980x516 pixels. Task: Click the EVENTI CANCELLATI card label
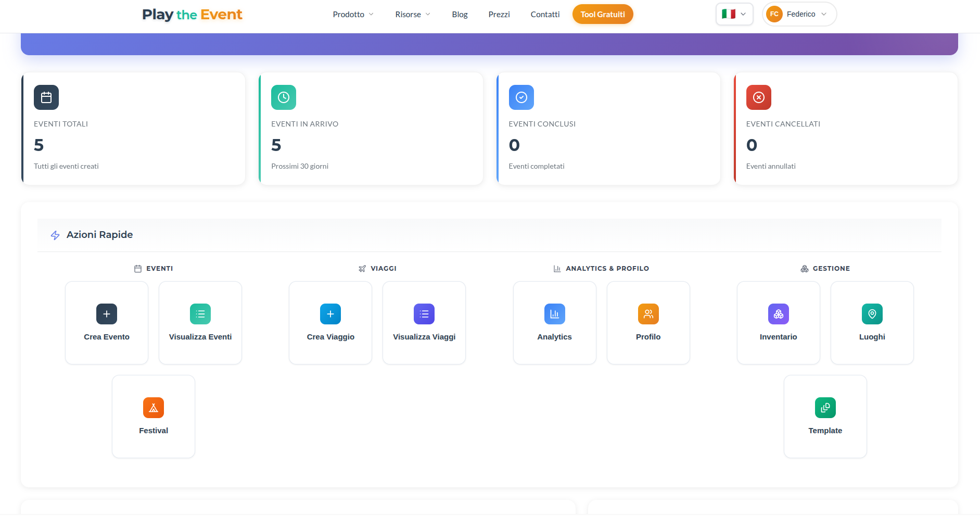(783, 124)
